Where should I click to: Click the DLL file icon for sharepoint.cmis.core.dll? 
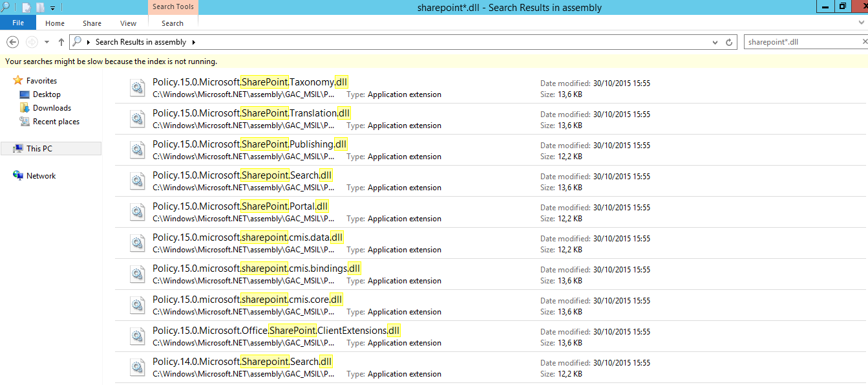[x=138, y=305]
